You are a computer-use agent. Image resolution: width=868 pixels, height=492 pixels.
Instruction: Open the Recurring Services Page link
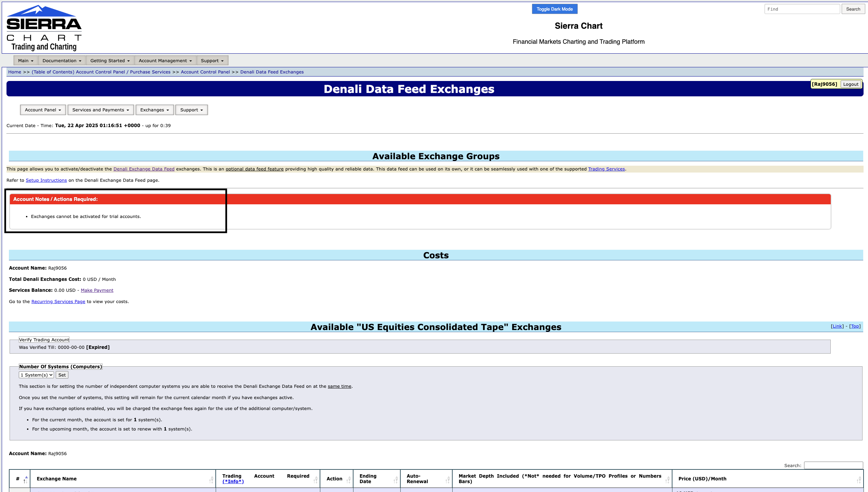(x=58, y=301)
